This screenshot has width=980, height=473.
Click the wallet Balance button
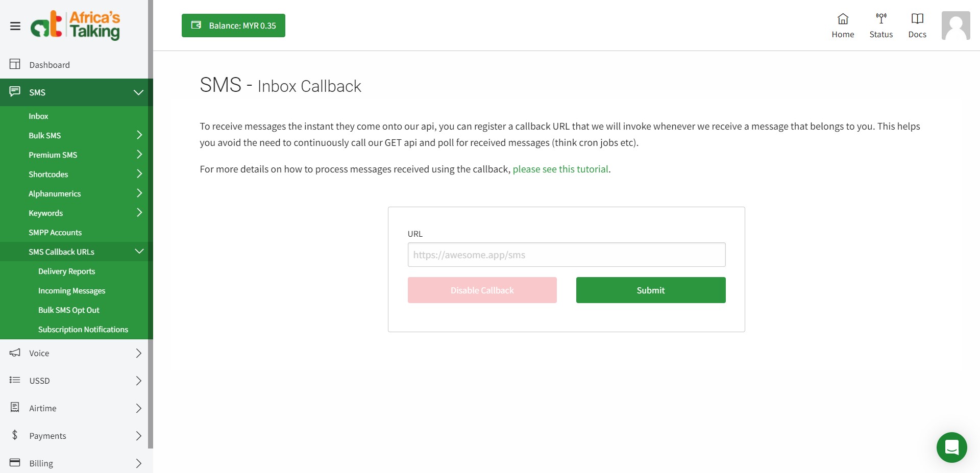pyautogui.click(x=233, y=26)
